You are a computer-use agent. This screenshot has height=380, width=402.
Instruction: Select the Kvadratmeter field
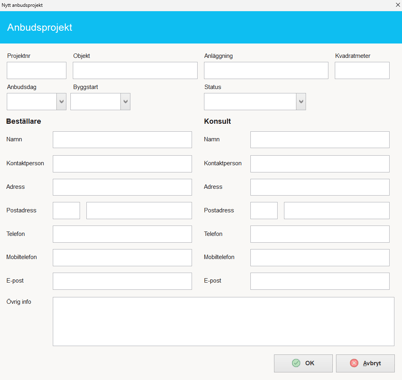click(x=362, y=70)
